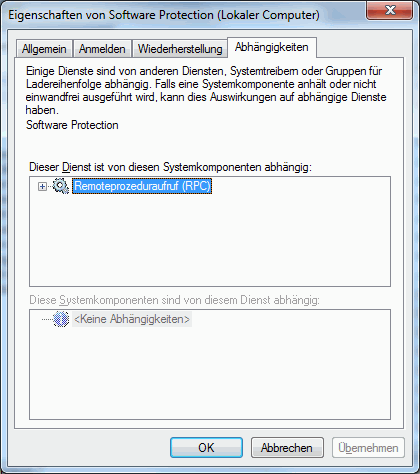This screenshot has width=420, height=474.
Task: Click the Übernehmen button
Action: pos(368,447)
